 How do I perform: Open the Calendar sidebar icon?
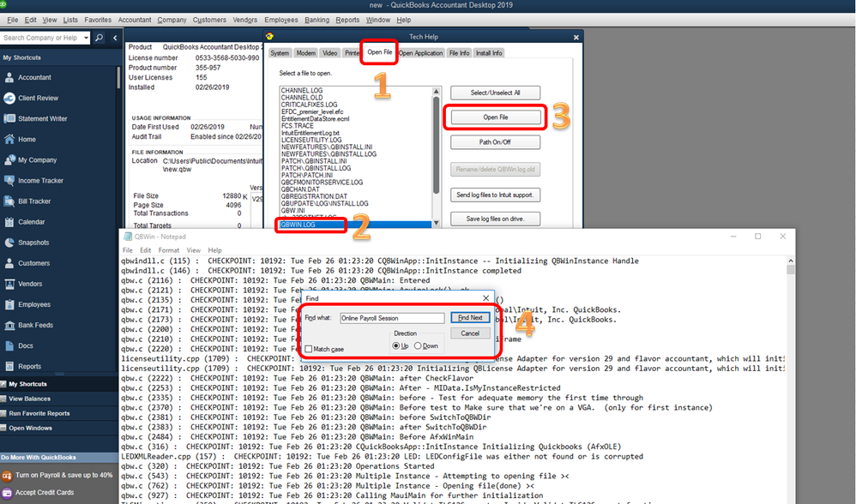coord(9,222)
